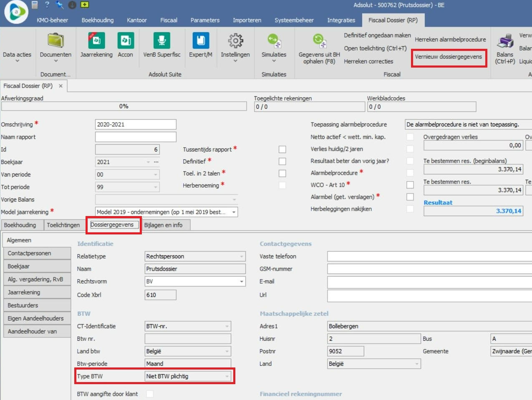Enable the Toel. in 2 talen checkbox
This screenshot has width=532, height=400.
pyautogui.click(x=282, y=173)
